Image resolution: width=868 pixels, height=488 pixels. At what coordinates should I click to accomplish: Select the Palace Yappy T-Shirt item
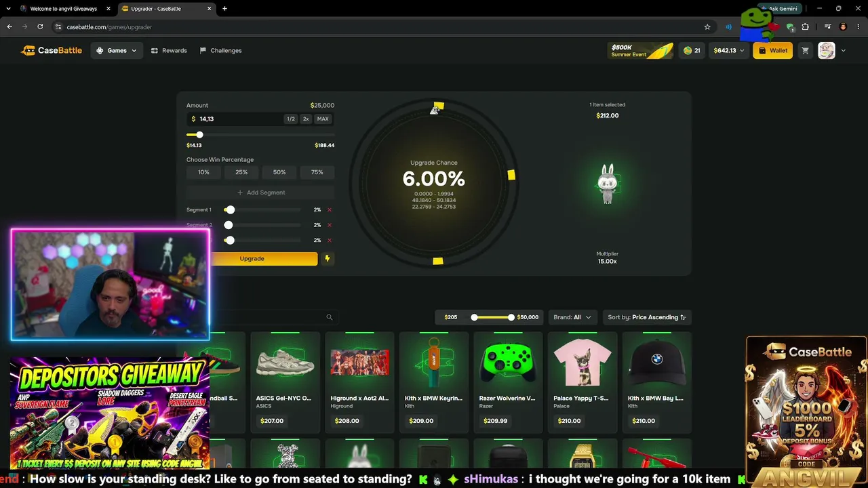(x=583, y=382)
